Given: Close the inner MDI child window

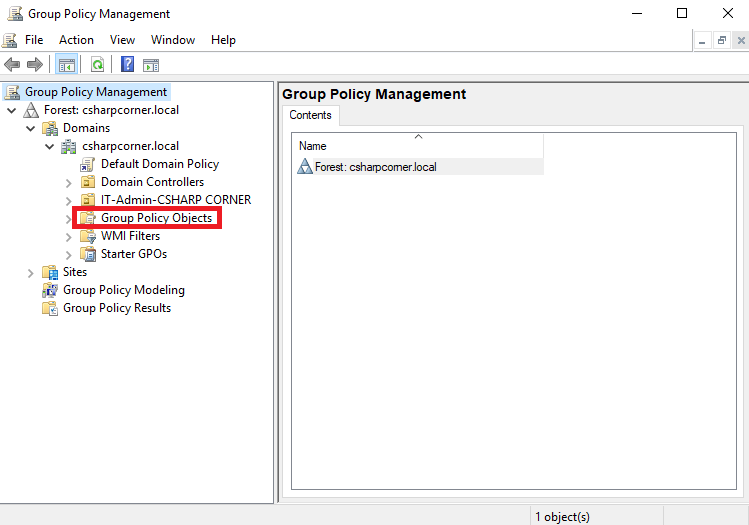Looking at the screenshot, I should (x=741, y=41).
